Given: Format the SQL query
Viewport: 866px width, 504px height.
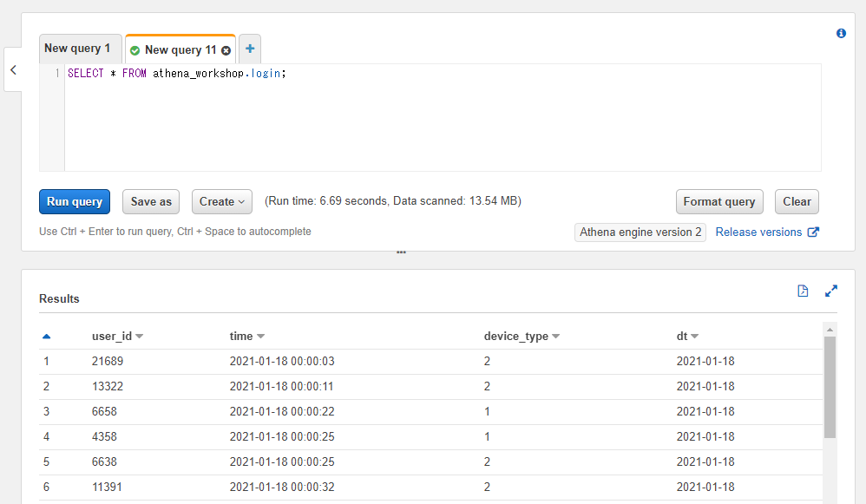Looking at the screenshot, I should click(x=719, y=201).
